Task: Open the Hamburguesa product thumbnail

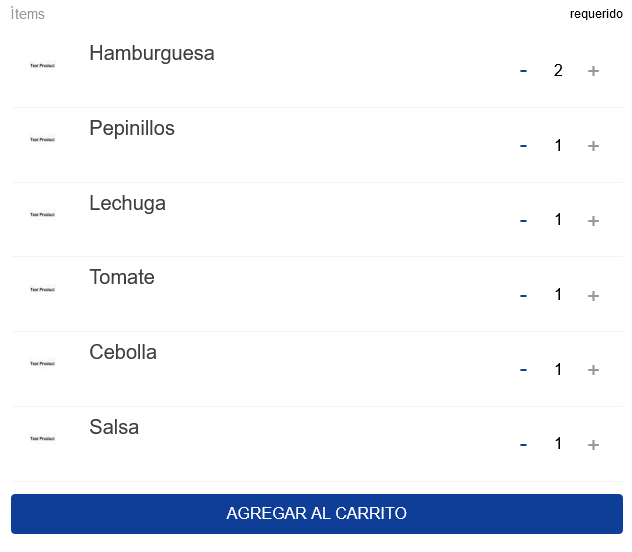Action: click(x=42, y=66)
